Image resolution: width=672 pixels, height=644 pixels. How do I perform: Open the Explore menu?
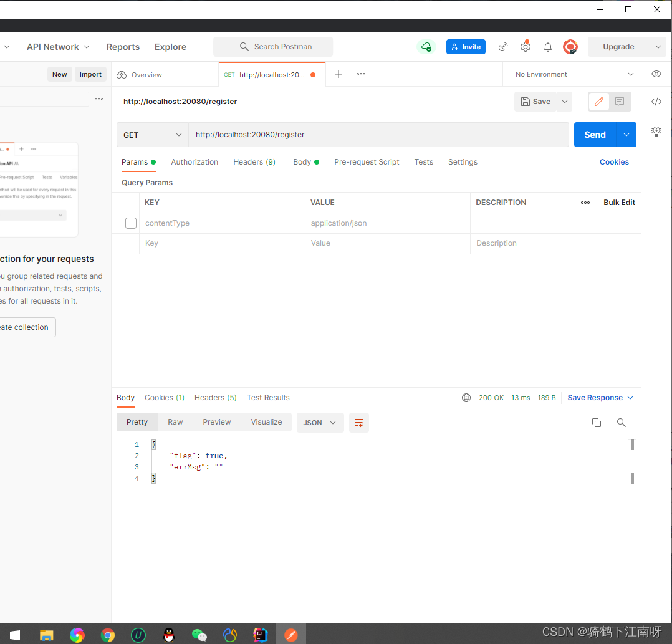[170, 47]
